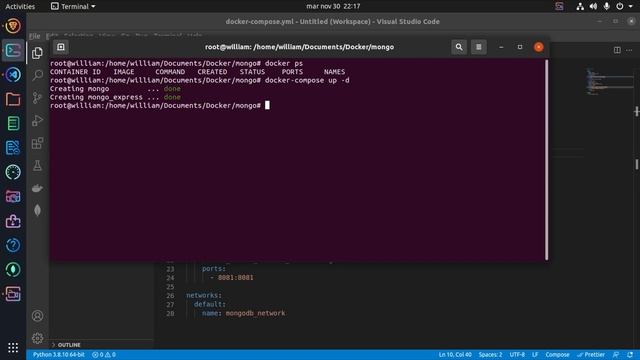Open Brave browser from the dock

(13, 26)
